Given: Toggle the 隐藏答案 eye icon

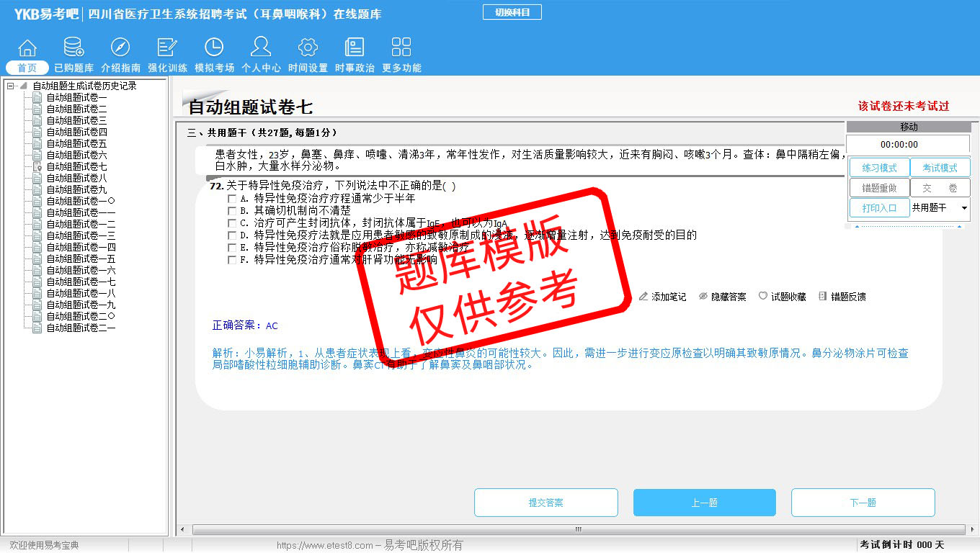Looking at the screenshot, I should pos(703,296).
